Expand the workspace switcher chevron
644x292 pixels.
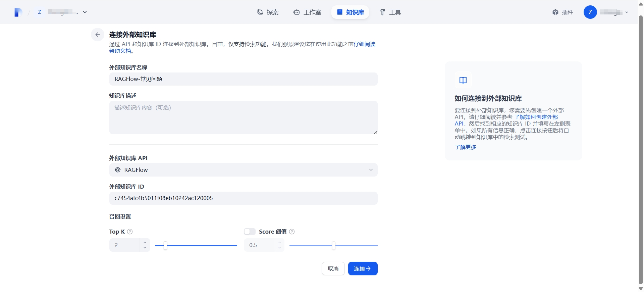[x=85, y=12]
